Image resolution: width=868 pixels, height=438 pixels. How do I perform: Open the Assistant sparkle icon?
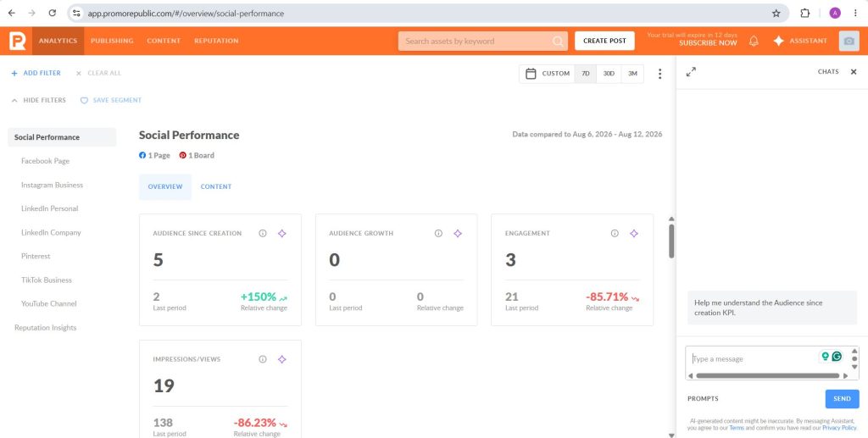778,41
